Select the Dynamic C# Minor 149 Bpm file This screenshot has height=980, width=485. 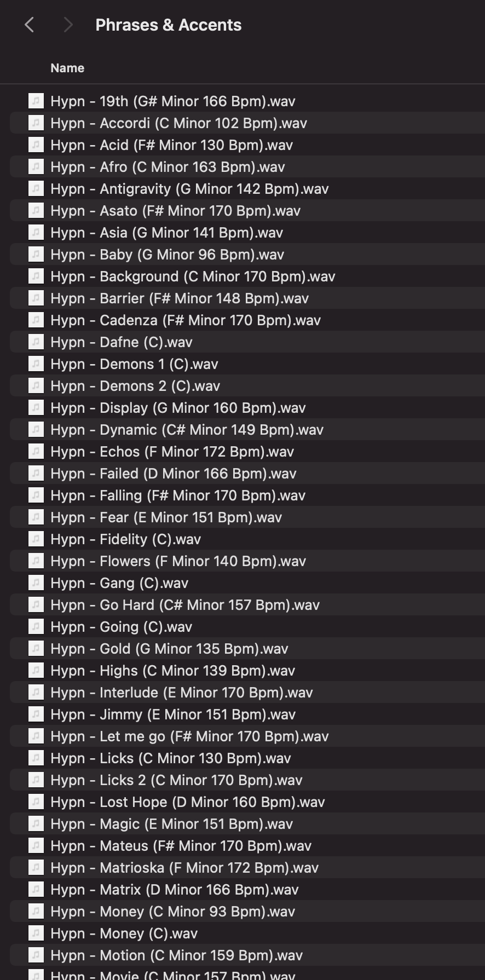187,430
